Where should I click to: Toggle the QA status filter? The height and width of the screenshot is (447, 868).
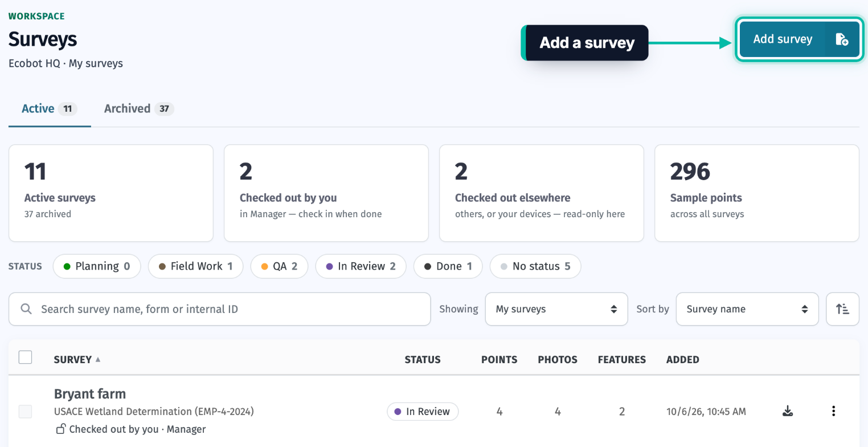(279, 266)
